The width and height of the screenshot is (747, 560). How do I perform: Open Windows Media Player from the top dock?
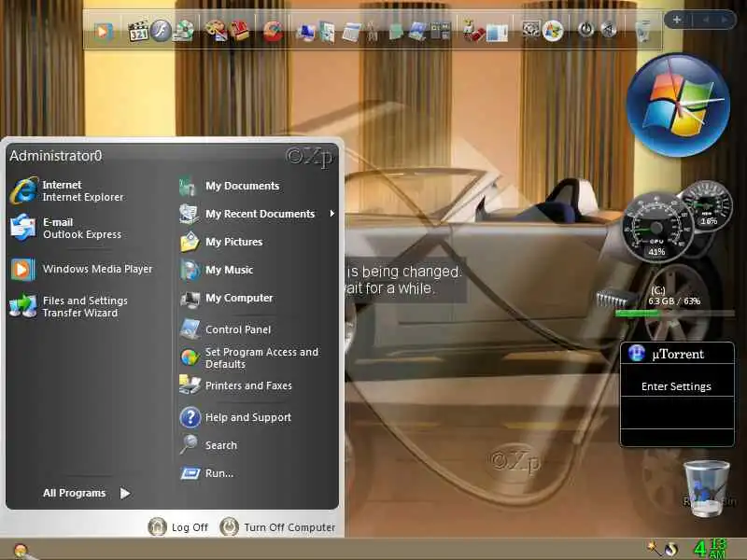(103, 32)
